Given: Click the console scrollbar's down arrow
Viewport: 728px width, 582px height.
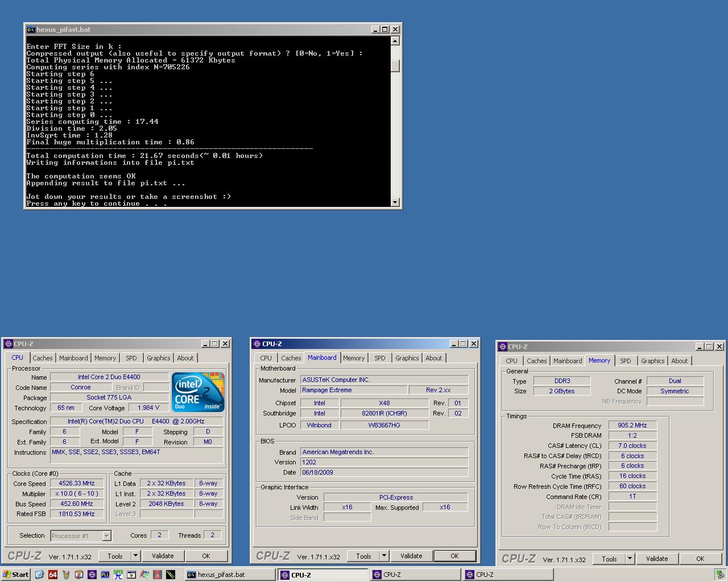Looking at the screenshot, I should [395, 202].
